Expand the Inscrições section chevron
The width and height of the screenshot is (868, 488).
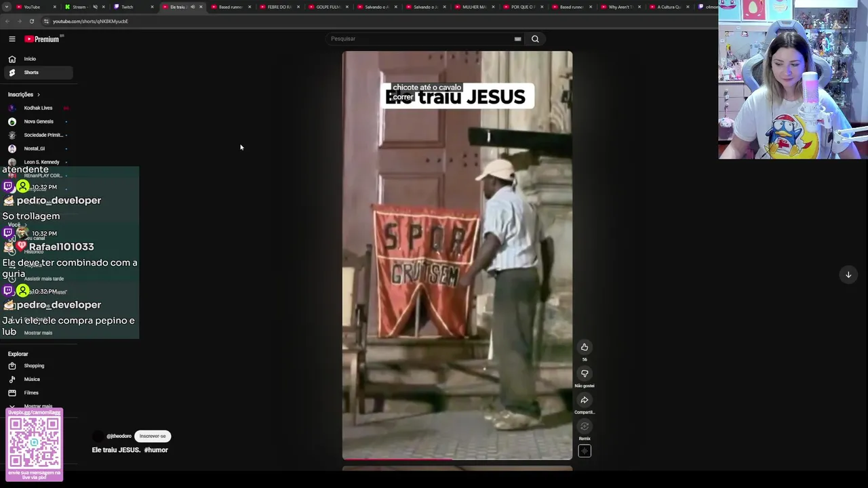[x=38, y=94]
